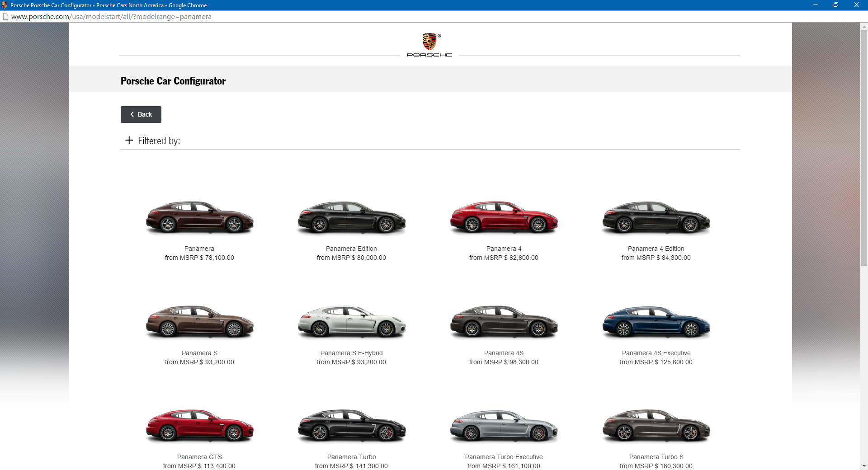Viewport: 868px width, 470px height.
Task: Open the Panamera 4S Executive name link
Action: point(656,353)
